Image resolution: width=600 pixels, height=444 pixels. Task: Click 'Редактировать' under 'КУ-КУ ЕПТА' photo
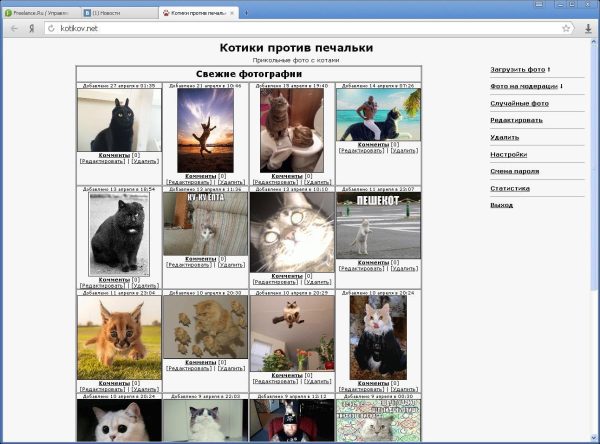189,265
